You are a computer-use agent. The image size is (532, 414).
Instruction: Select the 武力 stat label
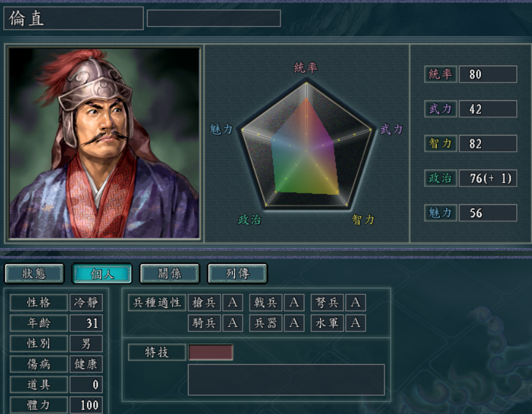point(440,109)
